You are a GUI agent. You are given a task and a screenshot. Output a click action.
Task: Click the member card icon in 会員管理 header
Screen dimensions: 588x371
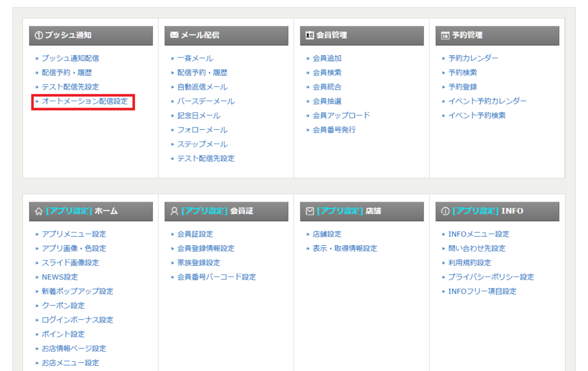[x=310, y=36]
